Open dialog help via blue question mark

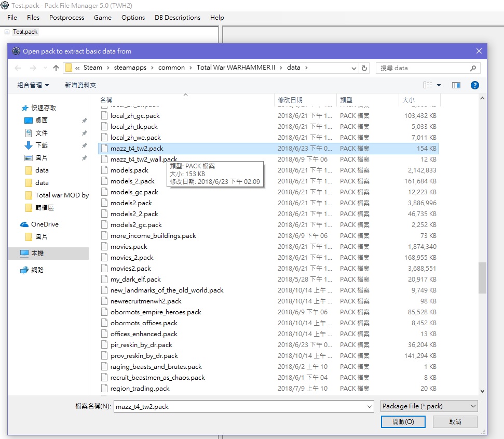point(475,85)
